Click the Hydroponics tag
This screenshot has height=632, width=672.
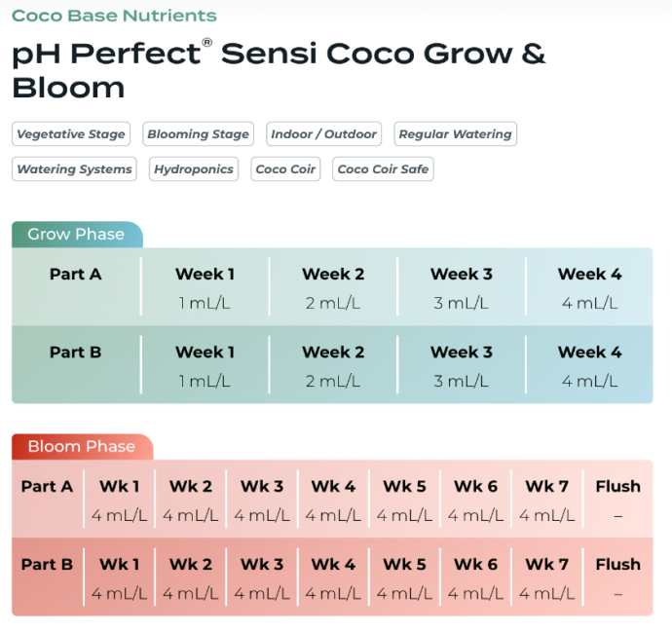tap(194, 169)
